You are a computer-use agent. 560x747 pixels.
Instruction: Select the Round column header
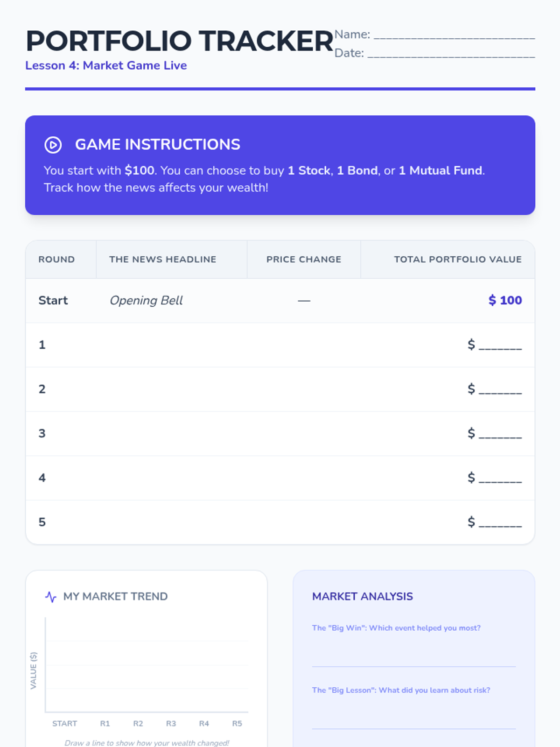click(x=56, y=260)
